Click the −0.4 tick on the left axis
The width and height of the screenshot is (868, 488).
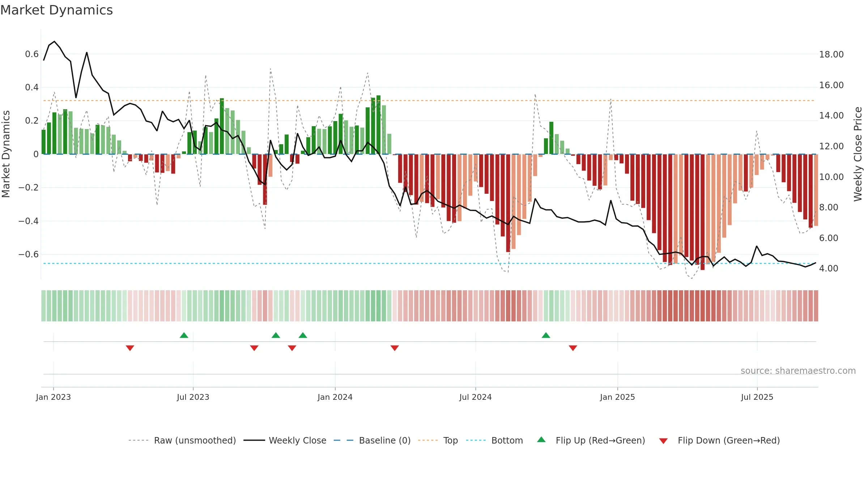[x=29, y=221]
